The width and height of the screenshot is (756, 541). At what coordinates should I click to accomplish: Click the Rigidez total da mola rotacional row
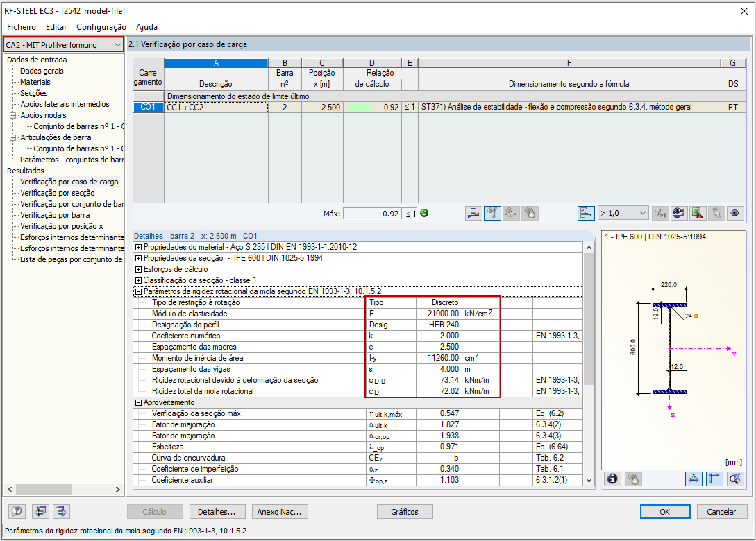358,391
